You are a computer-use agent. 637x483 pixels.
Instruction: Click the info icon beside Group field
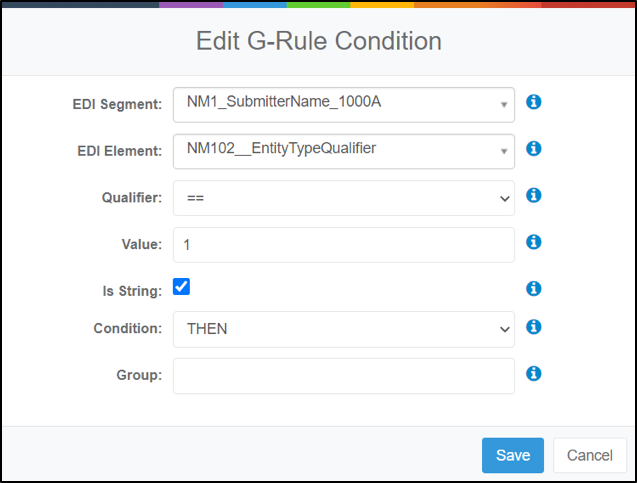click(533, 373)
